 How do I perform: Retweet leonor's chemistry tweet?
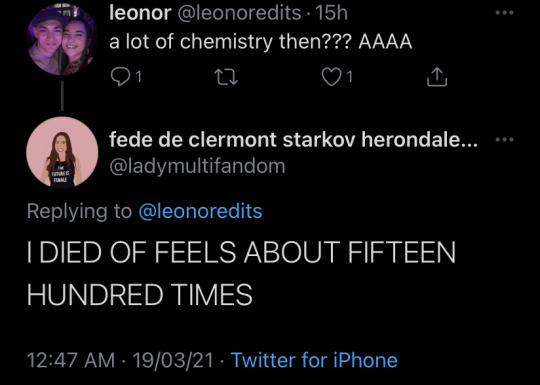click(x=226, y=77)
